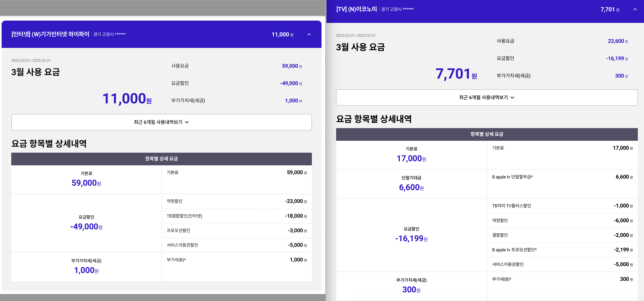The image size is (644, 301).
Task: Click the 300 원 부가가치세 summary in TV panel
Action: [621, 76]
